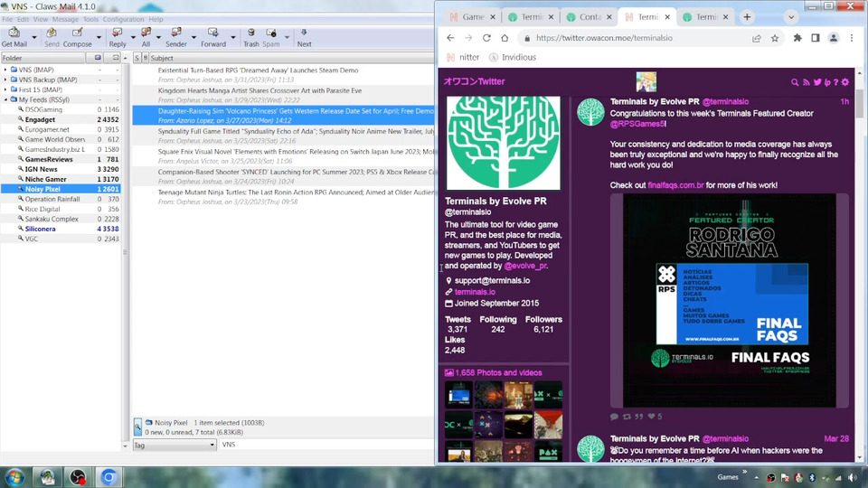
Task: Open the browser tab search chevron
Action: (x=791, y=17)
